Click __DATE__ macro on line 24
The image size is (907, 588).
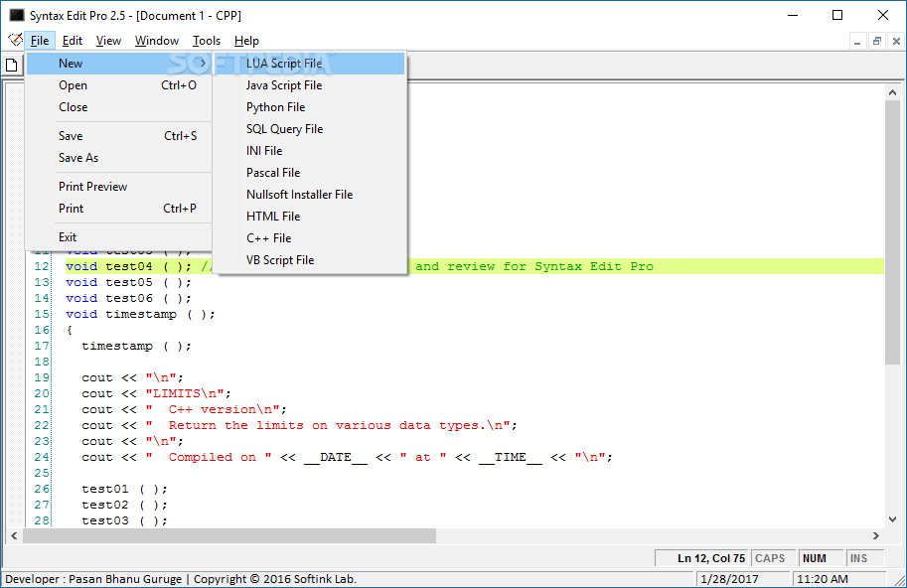pyautogui.click(x=336, y=457)
